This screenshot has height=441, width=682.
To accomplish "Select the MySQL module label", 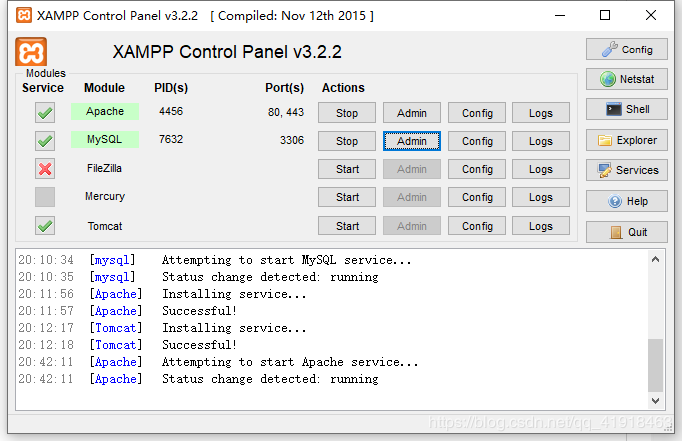I will tap(105, 139).
